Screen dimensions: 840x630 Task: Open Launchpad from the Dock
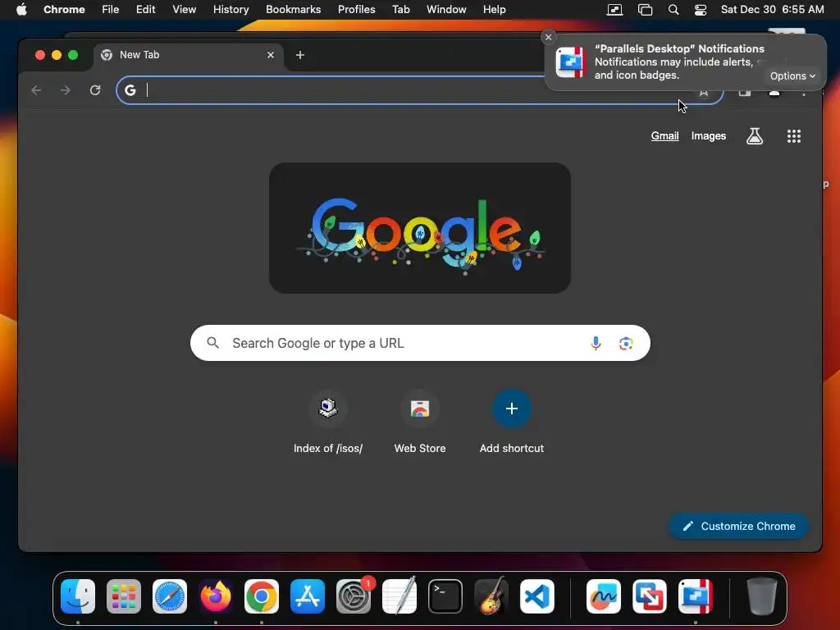[124, 596]
